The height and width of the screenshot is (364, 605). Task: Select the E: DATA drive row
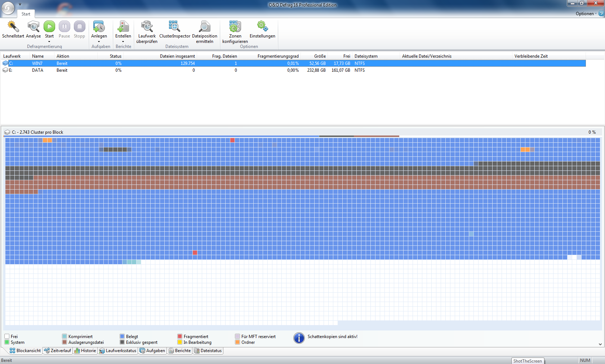tap(37, 70)
